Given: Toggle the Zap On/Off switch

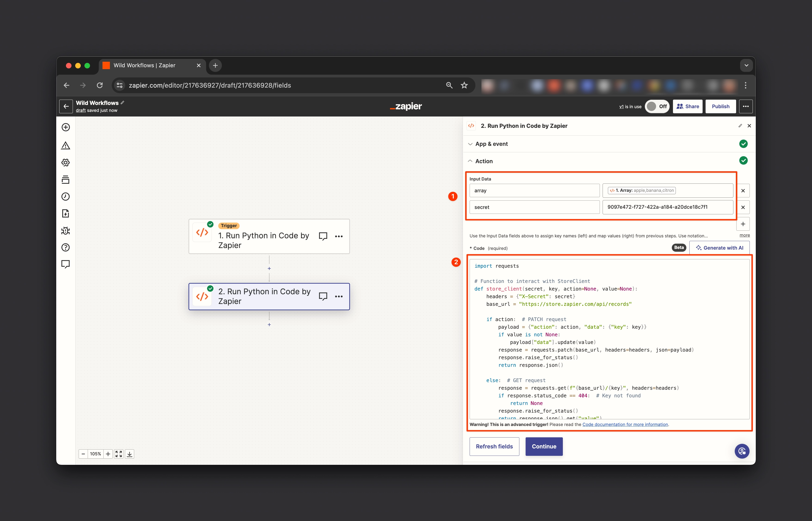Looking at the screenshot, I should (657, 106).
